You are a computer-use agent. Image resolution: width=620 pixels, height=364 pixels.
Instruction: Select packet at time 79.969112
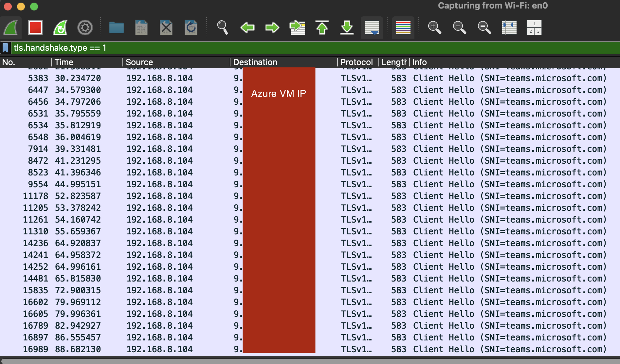click(x=310, y=302)
